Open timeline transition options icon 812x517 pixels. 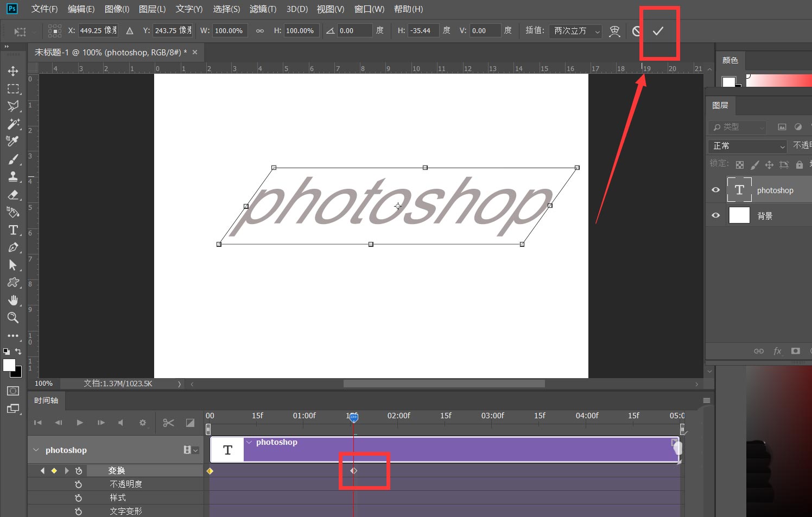[190, 423]
